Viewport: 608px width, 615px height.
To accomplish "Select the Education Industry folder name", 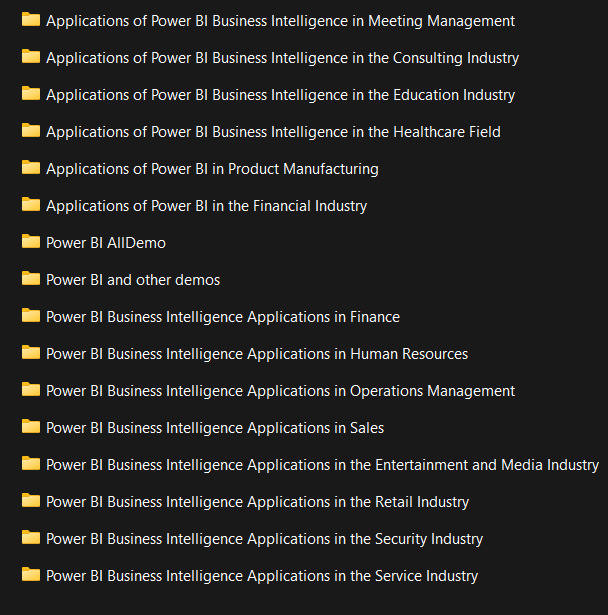I will coord(280,95).
